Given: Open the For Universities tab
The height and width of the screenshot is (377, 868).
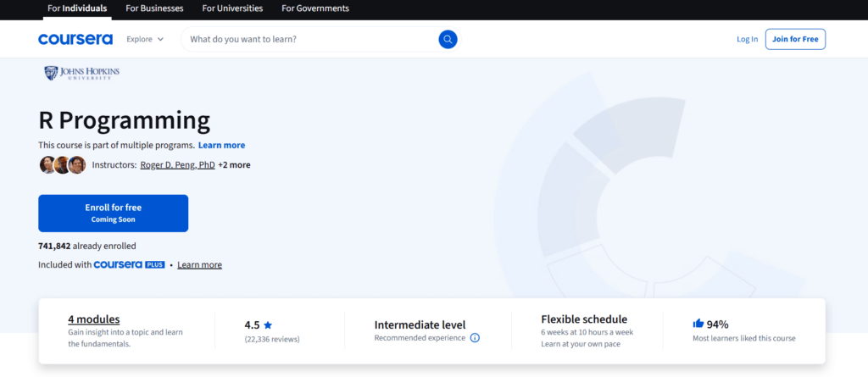Looking at the screenshot, I should (232, 8).
